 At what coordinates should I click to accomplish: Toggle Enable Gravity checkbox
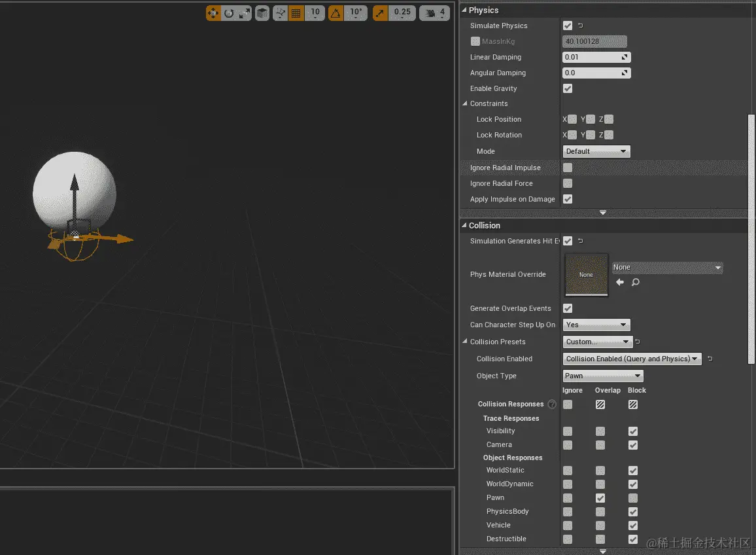tap(568, 88)
